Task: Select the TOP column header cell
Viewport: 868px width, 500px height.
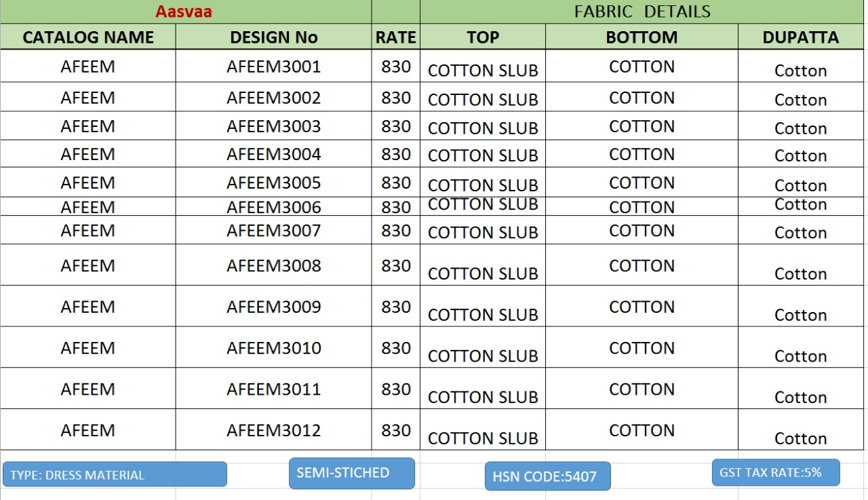Action: click(483, 37)
